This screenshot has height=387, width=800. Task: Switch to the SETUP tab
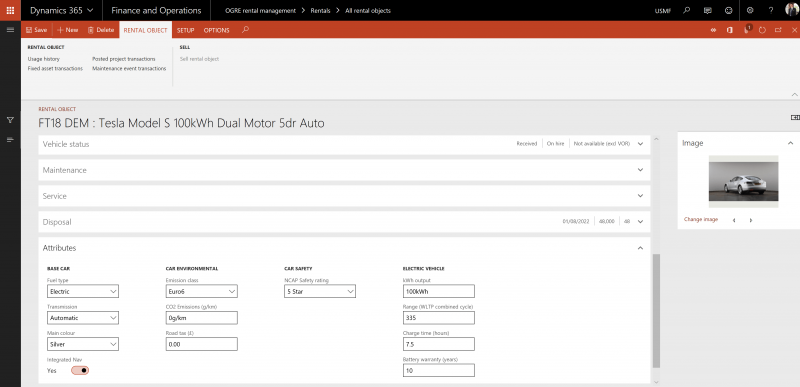186,30
